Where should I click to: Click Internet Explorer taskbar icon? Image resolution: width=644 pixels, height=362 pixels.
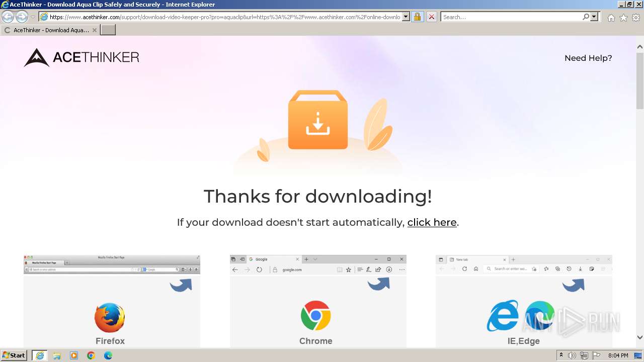click(x=40, y=355)
